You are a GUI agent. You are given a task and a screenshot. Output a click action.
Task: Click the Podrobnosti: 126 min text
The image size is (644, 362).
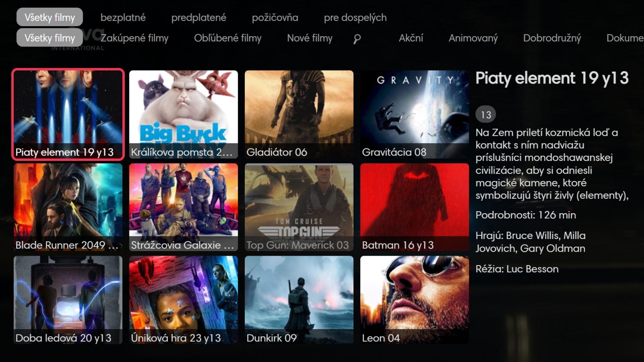(526, 215)
